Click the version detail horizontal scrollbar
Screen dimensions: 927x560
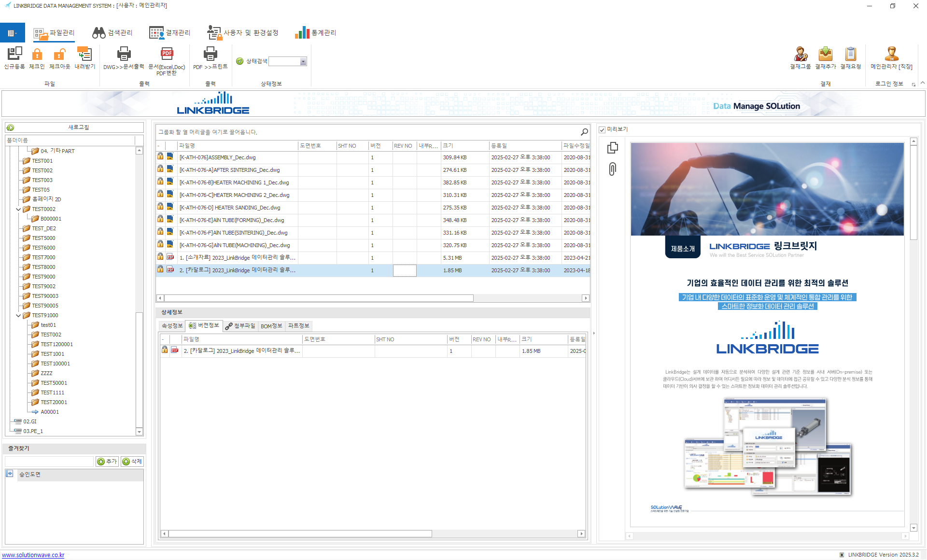point(300,534)
